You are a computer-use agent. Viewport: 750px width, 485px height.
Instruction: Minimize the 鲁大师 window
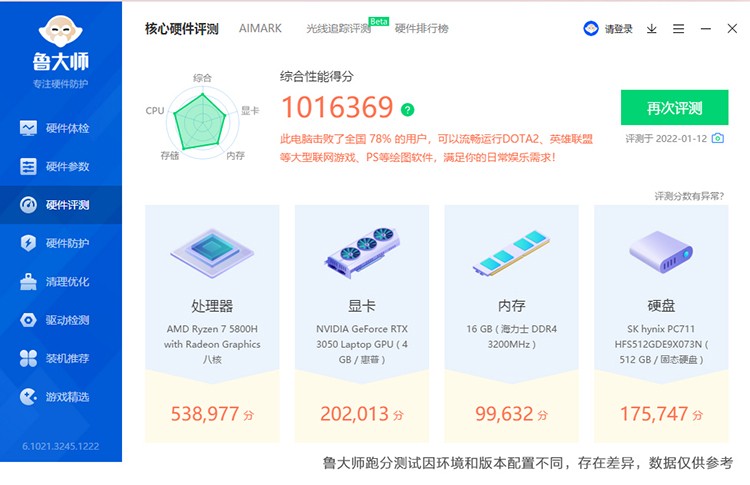(706, 29)
